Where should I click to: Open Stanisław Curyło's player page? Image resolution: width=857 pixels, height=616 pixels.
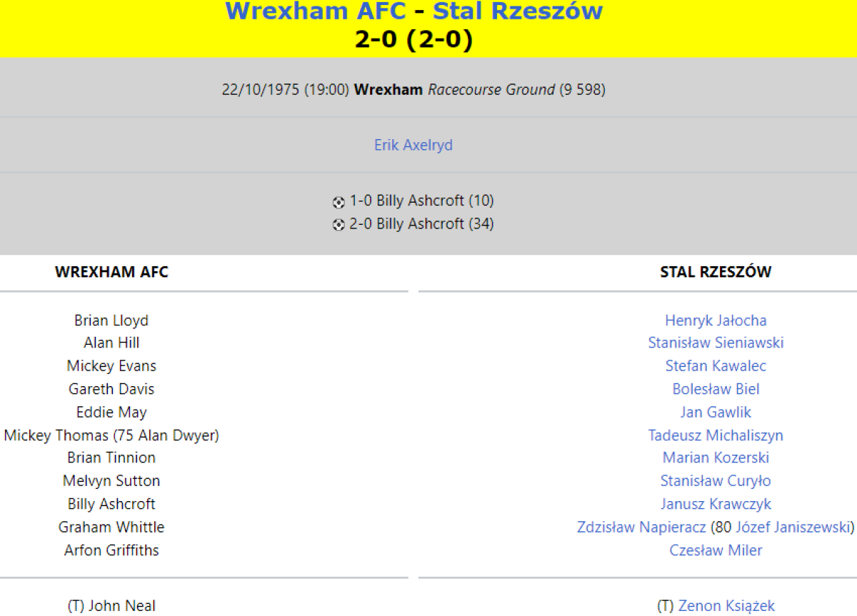click(x=716, y=481)
